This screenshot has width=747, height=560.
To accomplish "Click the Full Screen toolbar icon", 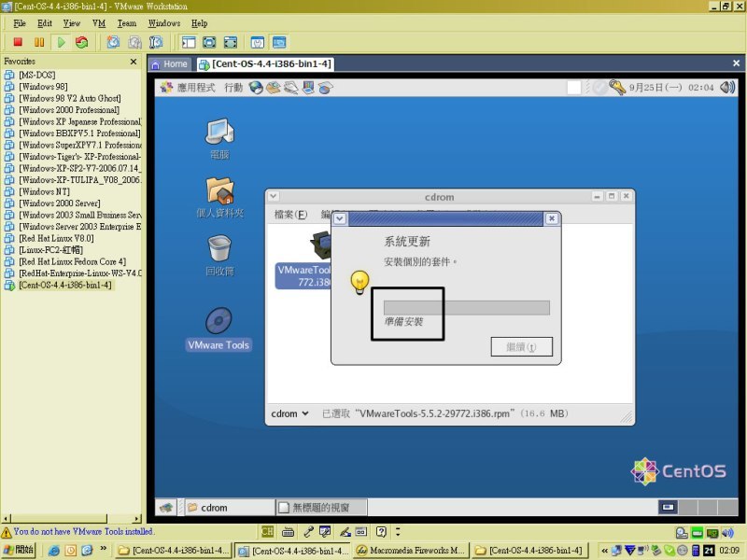I will (209, 42).
